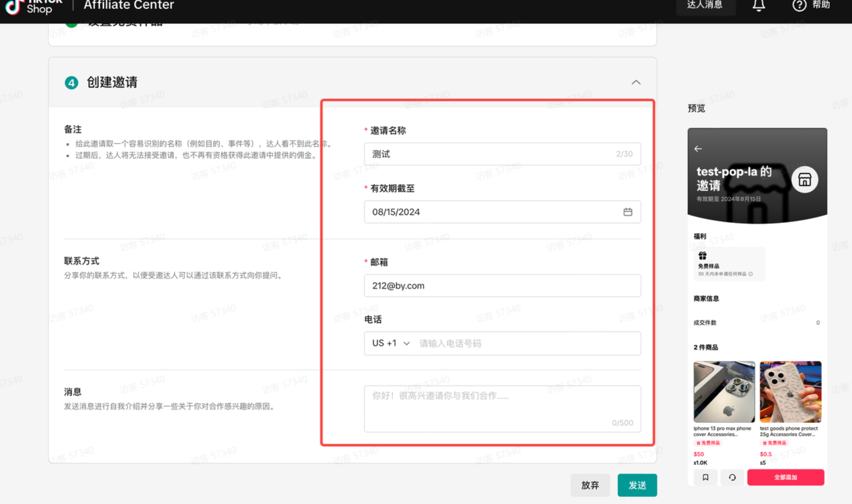Click the refresh icon in preview
This screenshot has width=852, height=504.
coord(732,478)
